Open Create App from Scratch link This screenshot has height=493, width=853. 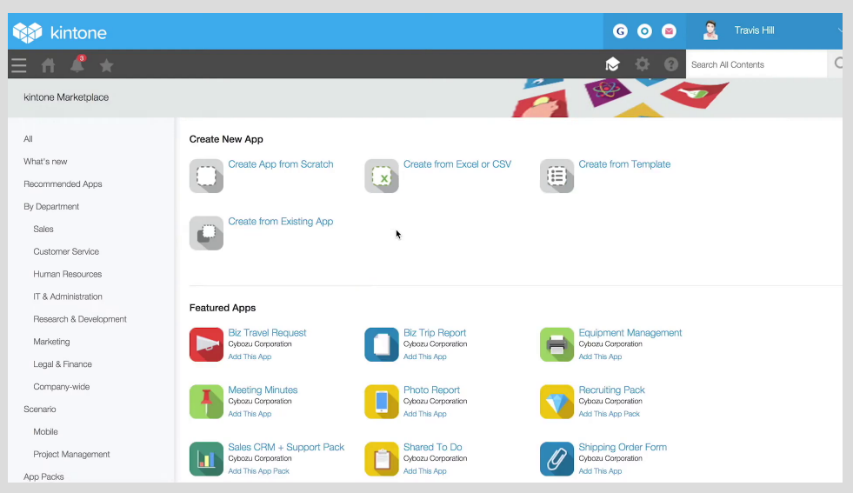click(281, 164)
